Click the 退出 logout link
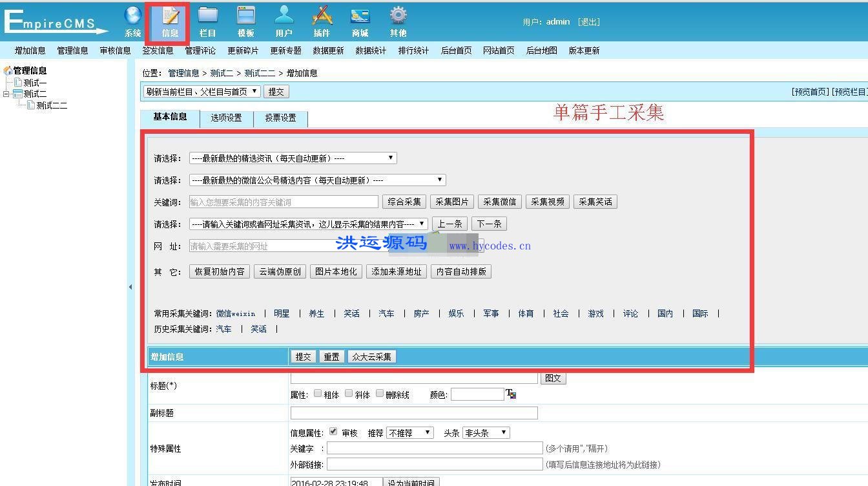This screenshot has height=486, width=868. (589, 22)
